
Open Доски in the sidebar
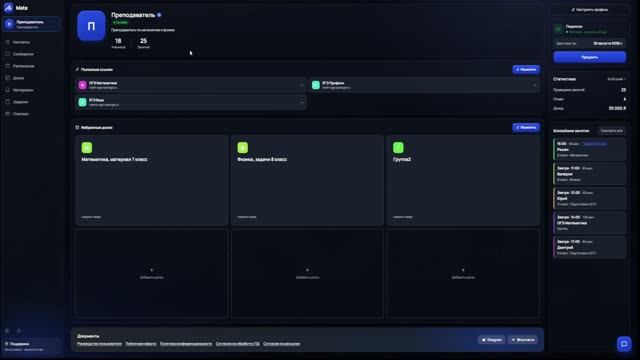pyautogui.click(x=18, y=78)
